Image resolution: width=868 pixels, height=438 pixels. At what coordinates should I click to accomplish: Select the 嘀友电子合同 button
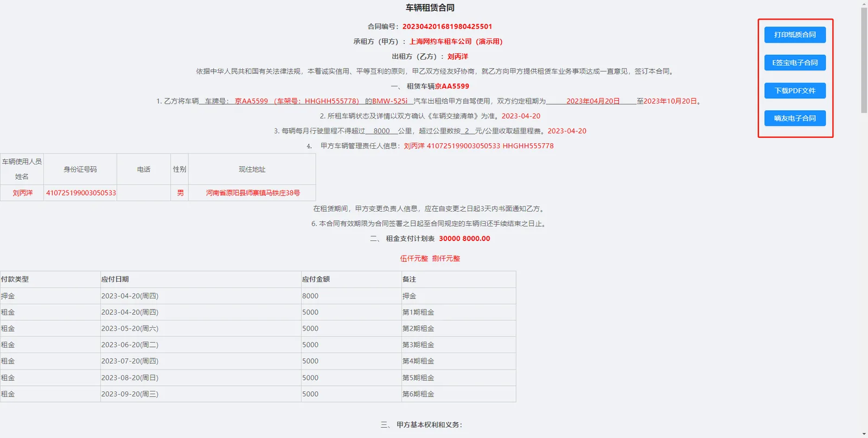pos(795,118)
